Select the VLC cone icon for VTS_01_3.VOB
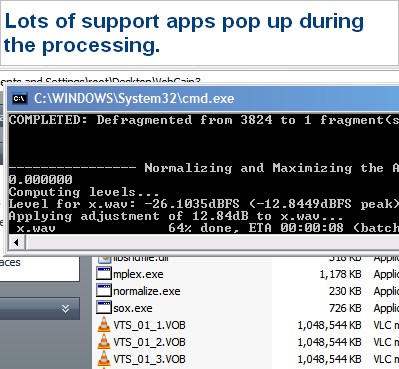399x369 pixels. coord(104,359)
